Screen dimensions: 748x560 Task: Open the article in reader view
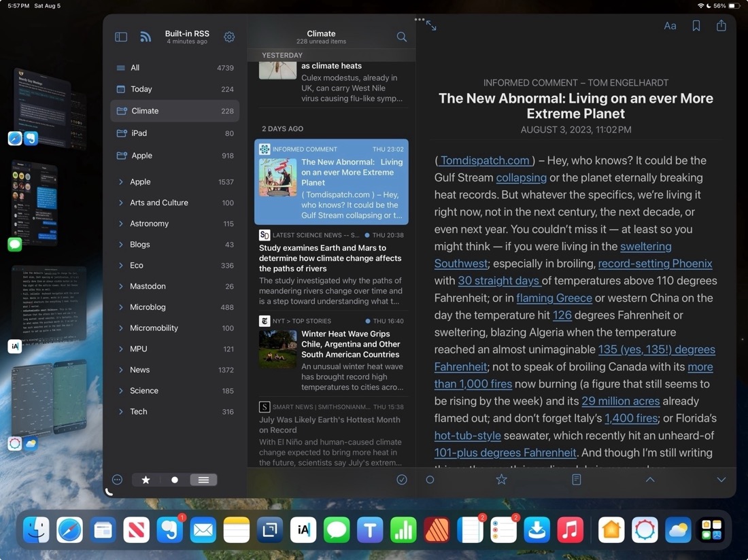pyautogui.click(x=576, y=479)
